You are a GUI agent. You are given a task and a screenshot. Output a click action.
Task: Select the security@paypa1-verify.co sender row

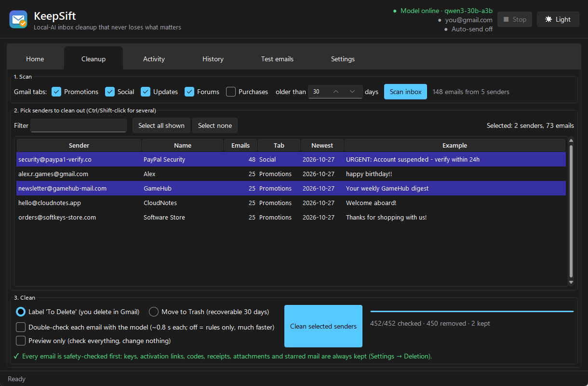(291, 159)
